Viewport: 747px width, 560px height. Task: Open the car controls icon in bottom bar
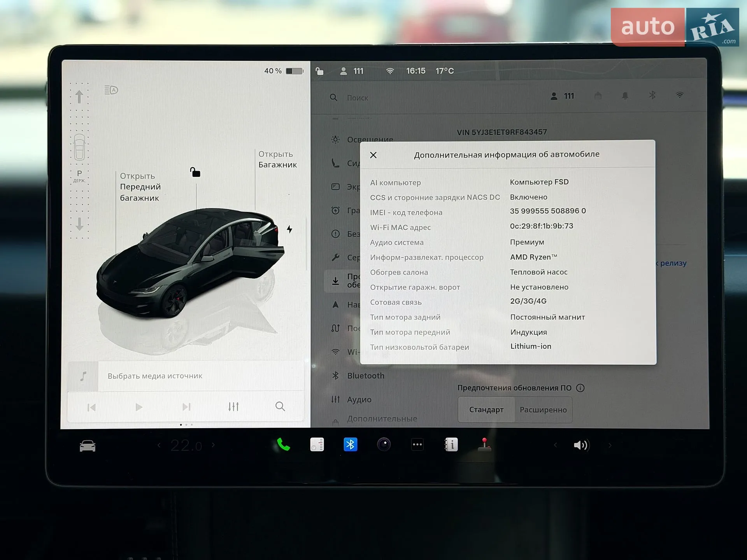[88, 446]
